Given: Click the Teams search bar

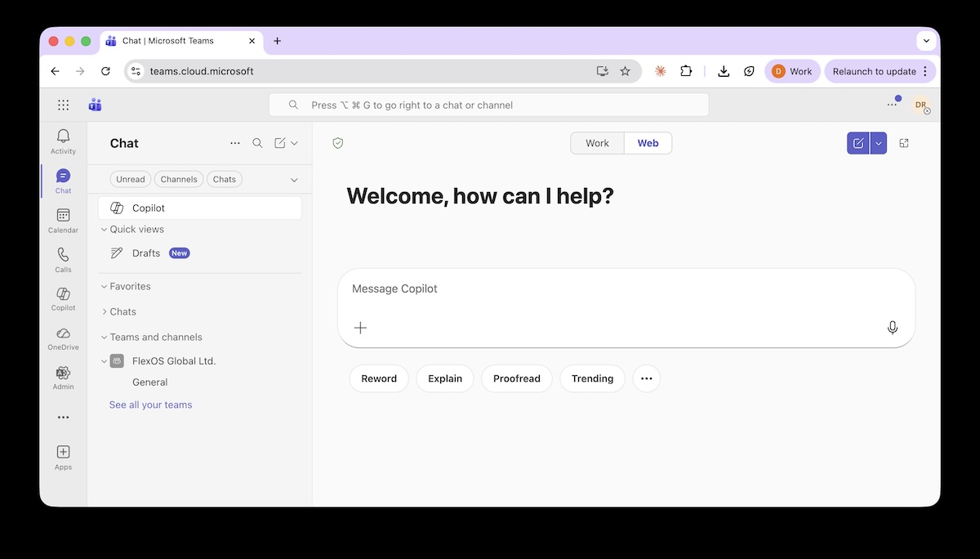Looking at the screenshot, I should [x=489, y=105].
